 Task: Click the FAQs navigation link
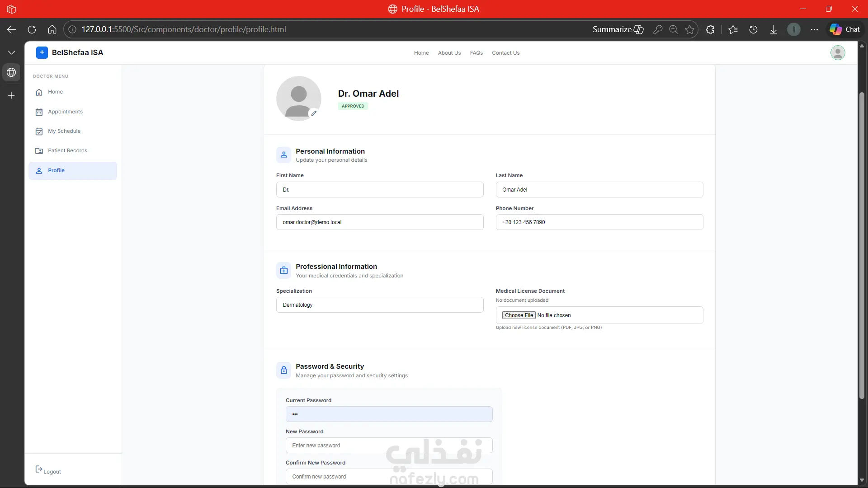pyautogui.click(x=476, y=53)
